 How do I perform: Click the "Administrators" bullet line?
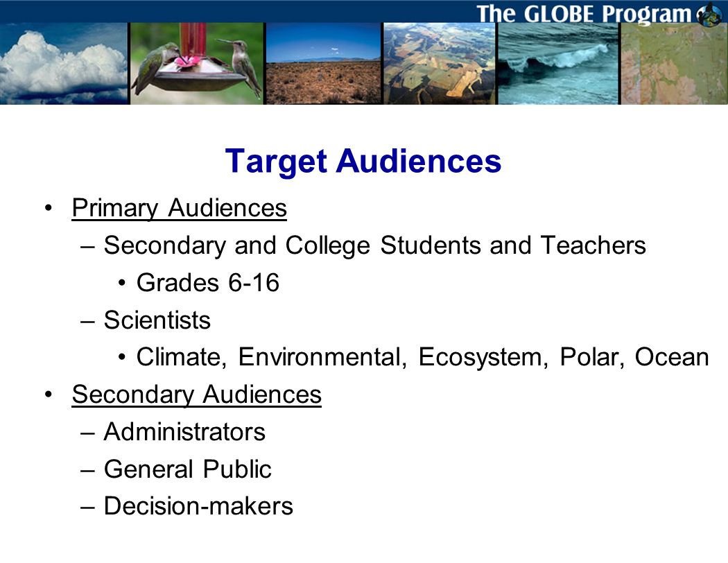[184, 432]
